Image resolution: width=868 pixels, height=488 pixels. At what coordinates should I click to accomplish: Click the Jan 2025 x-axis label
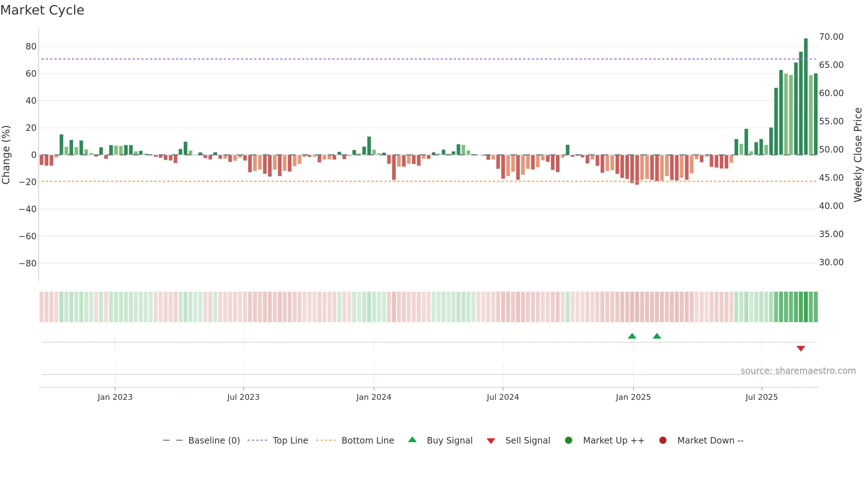click(633, 397)
